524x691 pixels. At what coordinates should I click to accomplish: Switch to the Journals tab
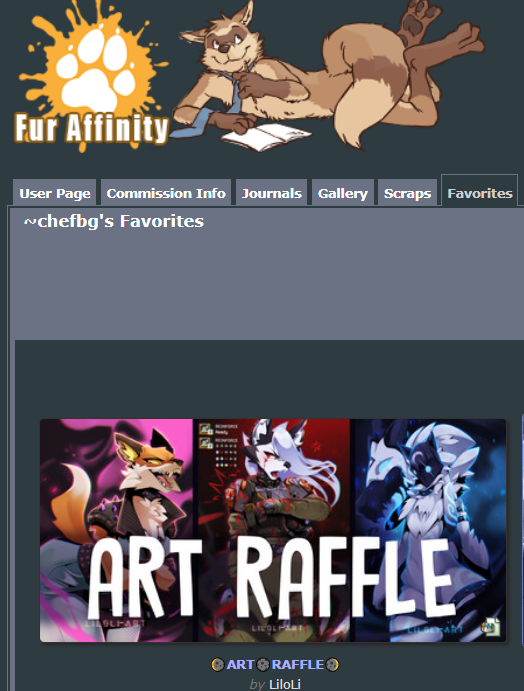click(271, 193)
